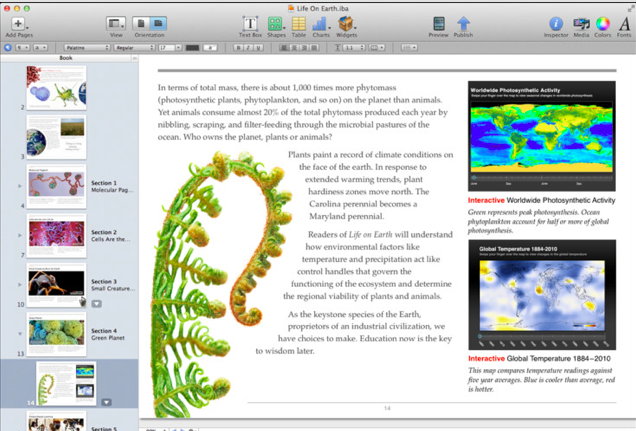Select the Worldwide Photosynthetic Activity interactive image
The height and width of the screenshot is (431, 636).
[x=541, y=134]
